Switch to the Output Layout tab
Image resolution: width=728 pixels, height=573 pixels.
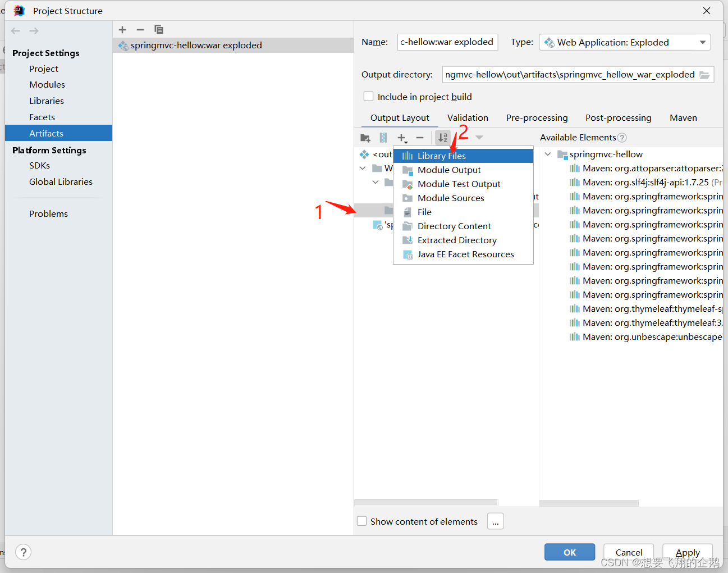click(400, 118)
